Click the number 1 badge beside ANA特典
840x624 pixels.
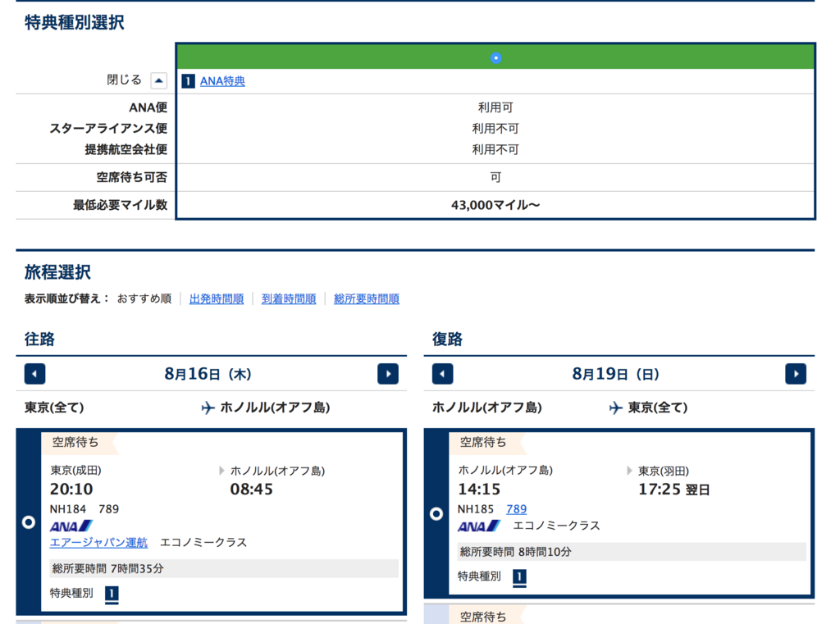point(188,81)
